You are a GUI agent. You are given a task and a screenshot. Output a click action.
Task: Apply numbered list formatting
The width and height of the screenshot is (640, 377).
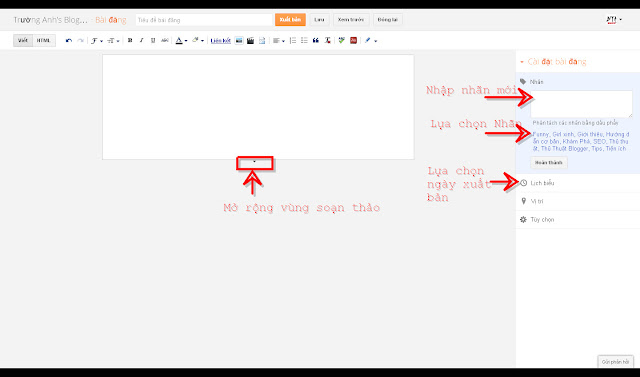[293, 40]
